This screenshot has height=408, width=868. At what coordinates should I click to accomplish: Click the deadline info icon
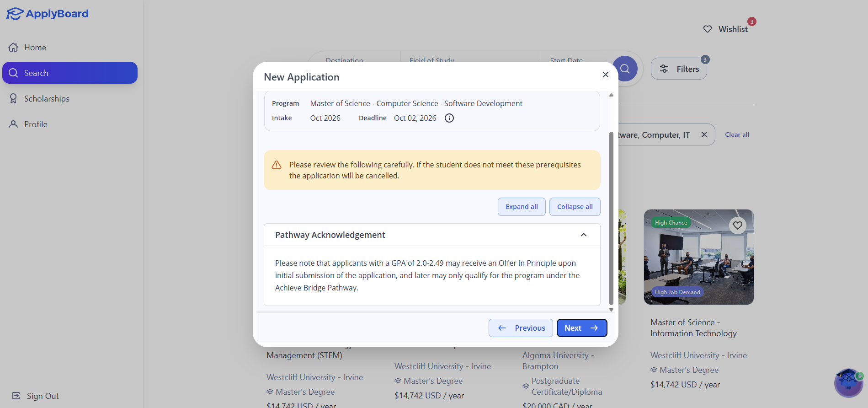449,118
